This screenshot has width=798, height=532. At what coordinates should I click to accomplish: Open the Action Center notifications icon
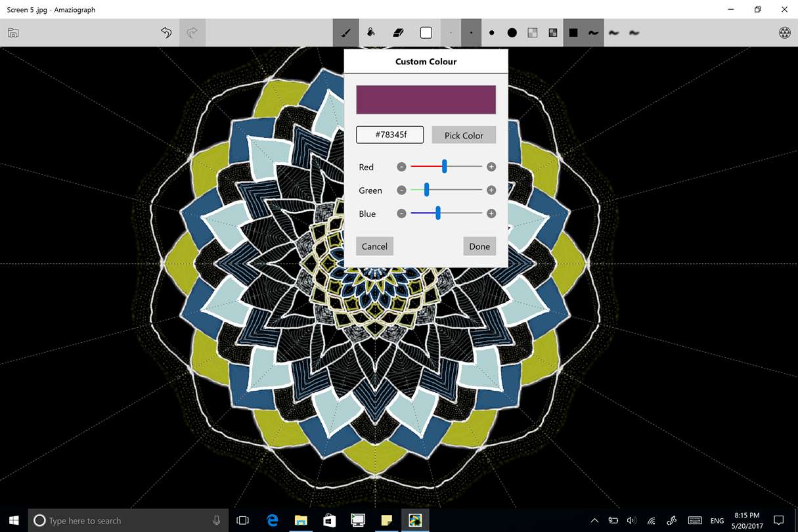pyautogui.click(x=779, y=520)
